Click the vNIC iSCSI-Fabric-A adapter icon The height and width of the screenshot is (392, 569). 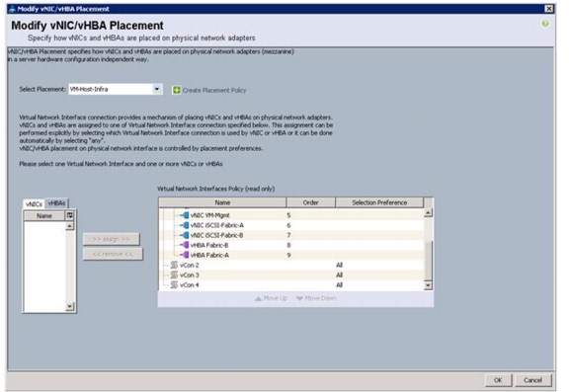pyautogui.click(x=186, y=225)
